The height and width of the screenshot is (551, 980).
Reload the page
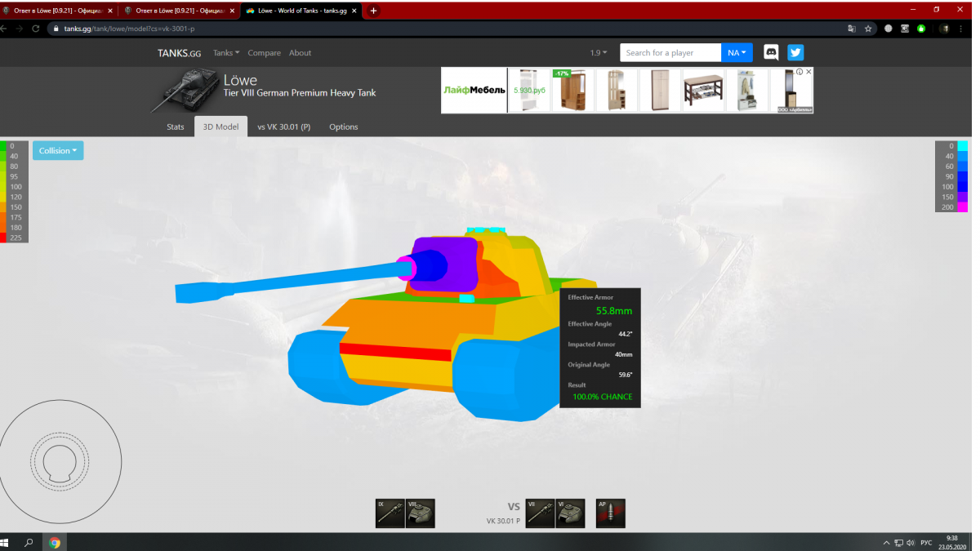35,28
